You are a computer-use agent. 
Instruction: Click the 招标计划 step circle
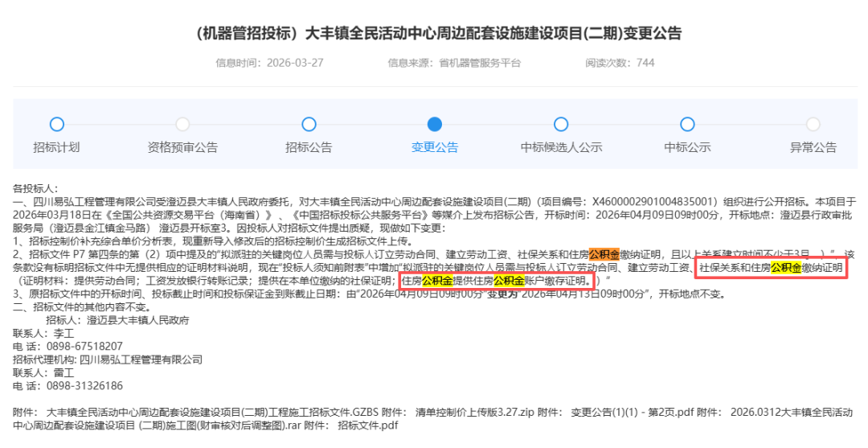56,124
